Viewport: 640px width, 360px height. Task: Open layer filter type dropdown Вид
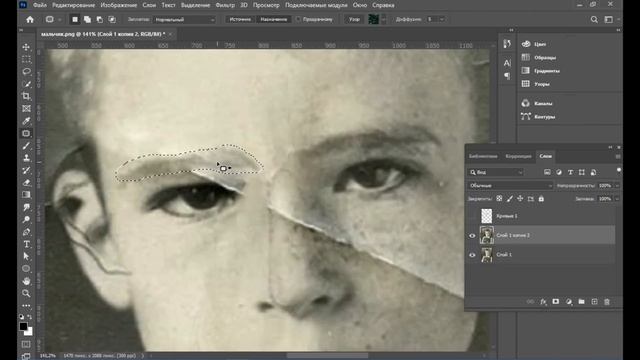[496, 172]
